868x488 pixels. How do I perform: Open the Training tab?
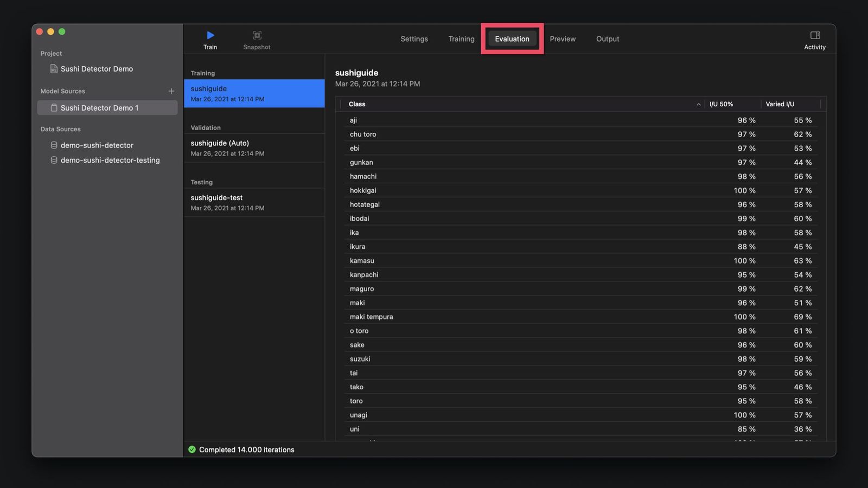(x=461, y=38)
